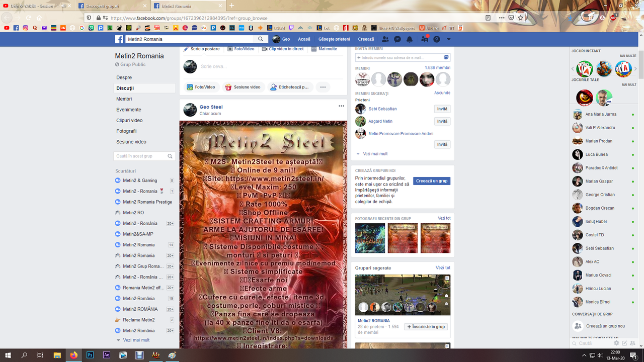The width and height of the screenshot is (644, 362).
Task: Toggle reader view icon in the address bar
Action: coord(488,18)
